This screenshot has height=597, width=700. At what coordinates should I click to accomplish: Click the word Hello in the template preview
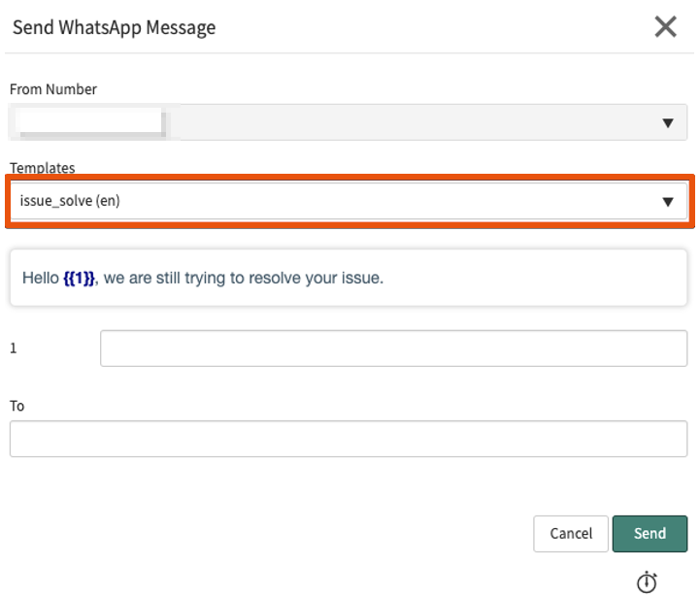point(41,279)
